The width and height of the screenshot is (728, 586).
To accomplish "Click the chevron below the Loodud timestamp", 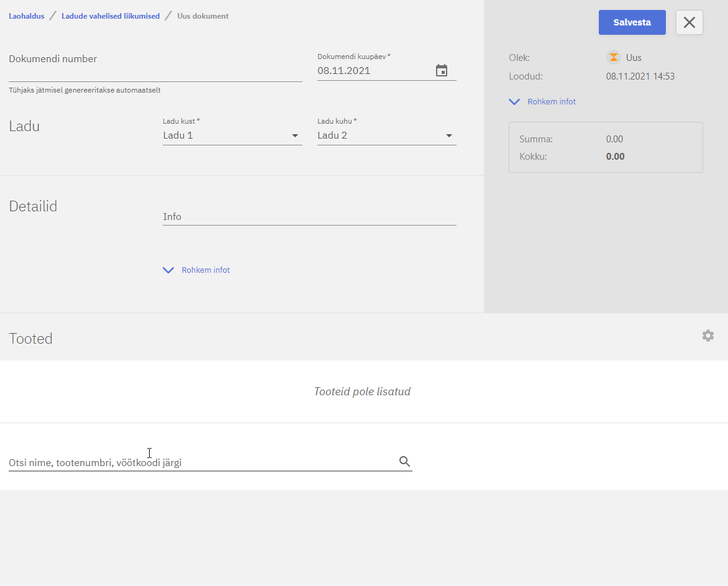I will point(514,102).
